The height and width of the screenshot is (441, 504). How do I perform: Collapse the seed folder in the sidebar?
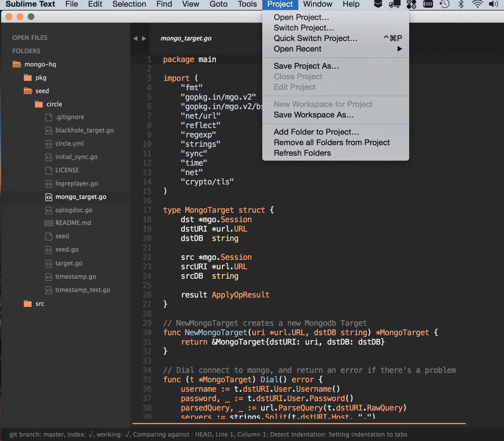pos(28,91)
